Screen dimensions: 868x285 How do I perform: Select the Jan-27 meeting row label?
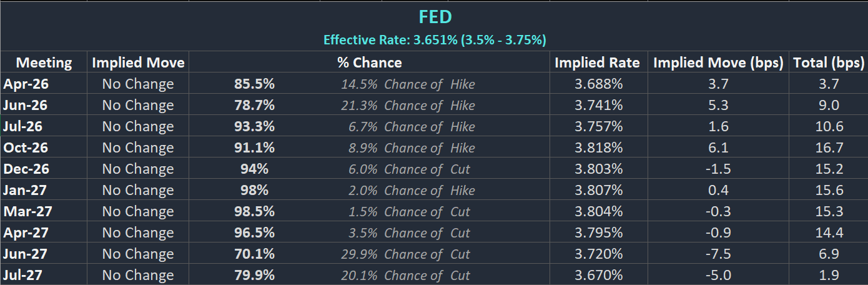[26, 190]
